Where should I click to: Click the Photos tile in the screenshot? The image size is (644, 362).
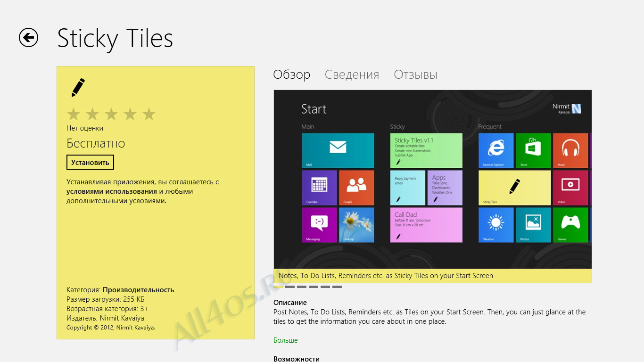[x=533, y=225]
